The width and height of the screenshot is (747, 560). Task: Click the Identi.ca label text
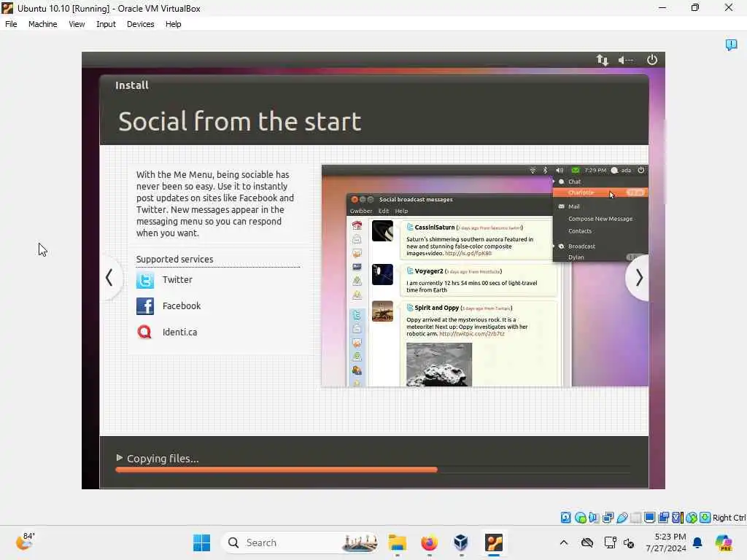pyautogui.click(x=179, y=332)
